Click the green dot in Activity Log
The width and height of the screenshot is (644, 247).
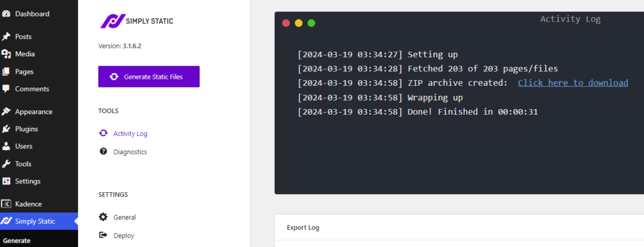click(311, 23)
